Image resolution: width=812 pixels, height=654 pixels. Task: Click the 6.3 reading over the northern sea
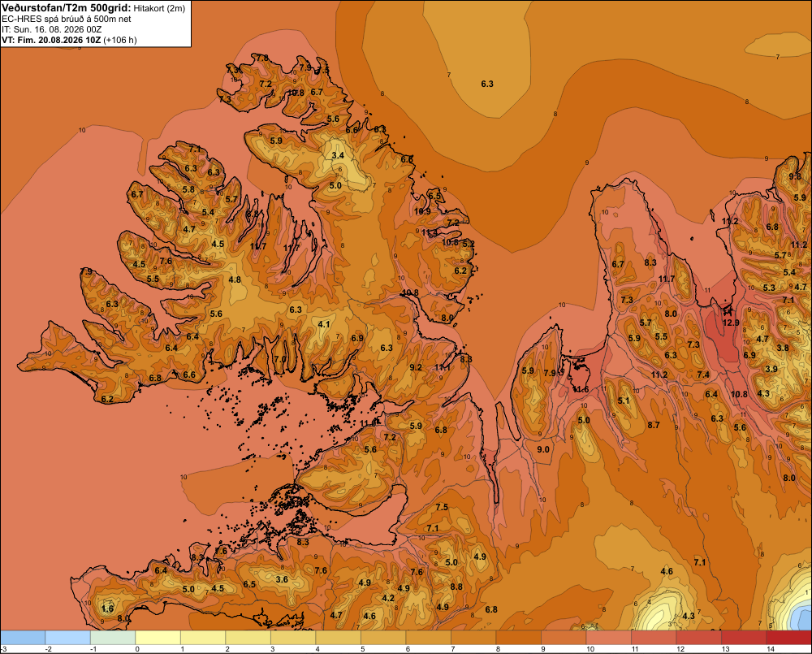pyautogui.click(x=487, y=84)
